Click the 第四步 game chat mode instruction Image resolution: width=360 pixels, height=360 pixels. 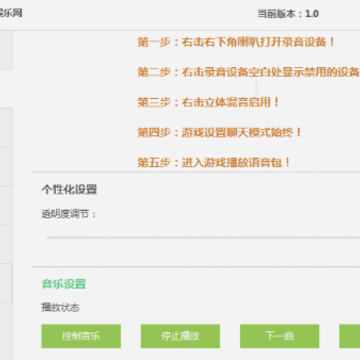pyautogui.click(x=220, y=132)
